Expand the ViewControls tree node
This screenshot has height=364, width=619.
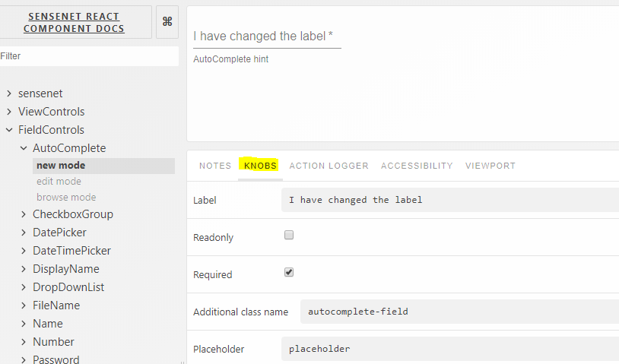point(9,112)
